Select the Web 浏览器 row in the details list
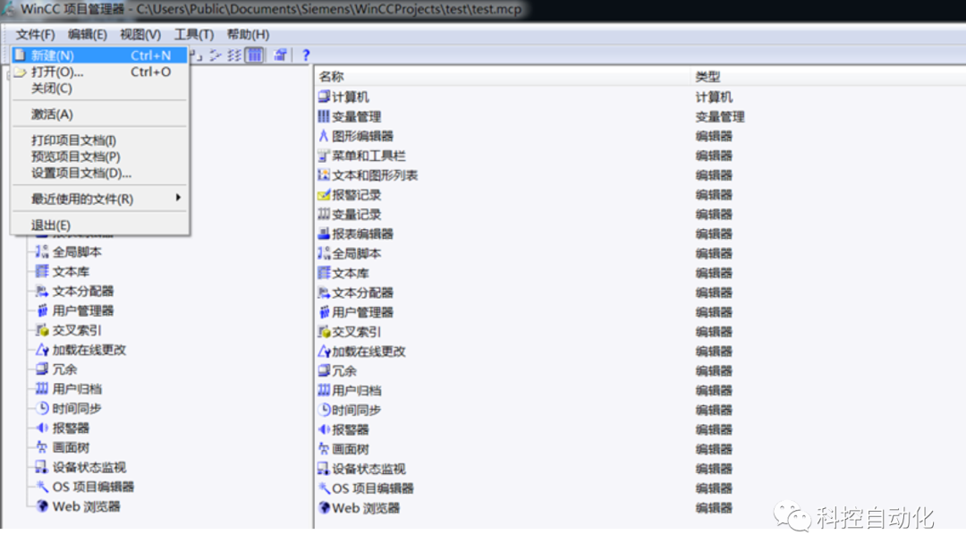Viewport: 966px width, 560px height. [640, 508]
